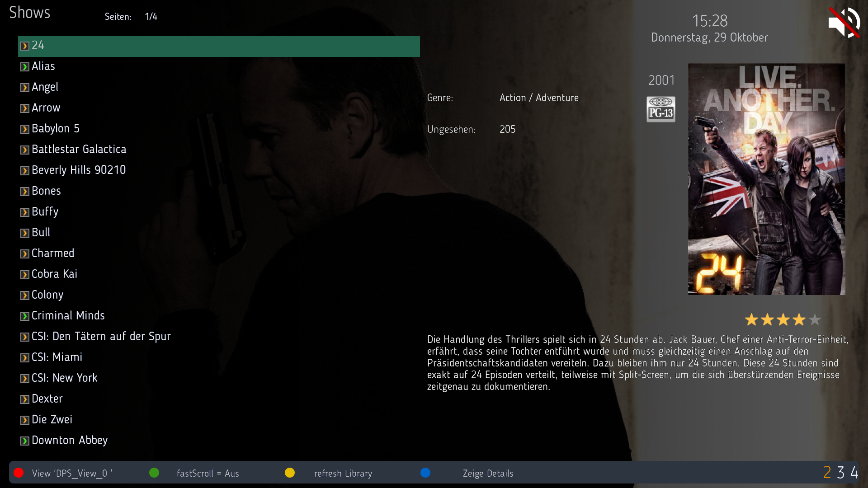Open Criminal Minds entry

pos(219,316)
